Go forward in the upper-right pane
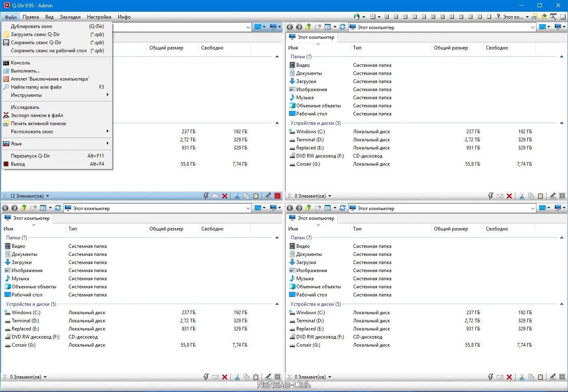The image size is (568, 392). (x=299, y=27)
